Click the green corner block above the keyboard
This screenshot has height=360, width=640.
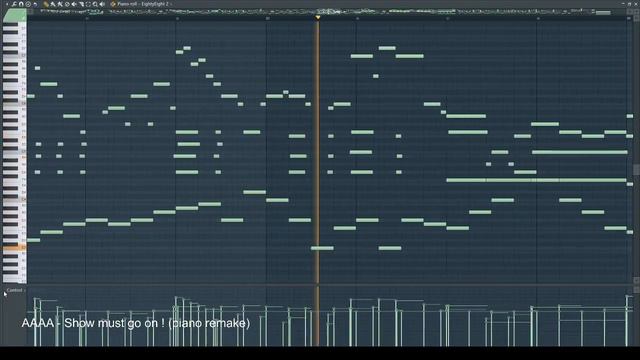coord(15,16)
